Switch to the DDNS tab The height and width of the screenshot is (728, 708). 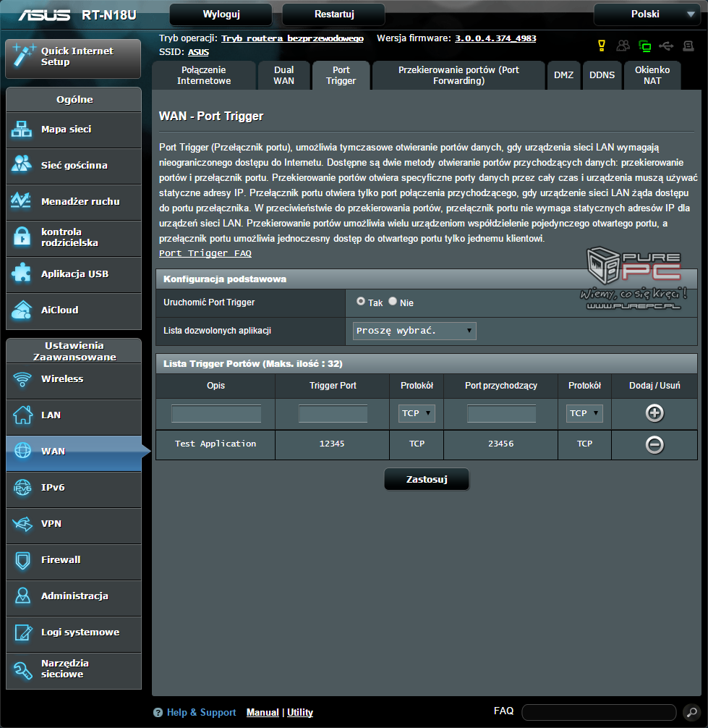coord(602,75)
